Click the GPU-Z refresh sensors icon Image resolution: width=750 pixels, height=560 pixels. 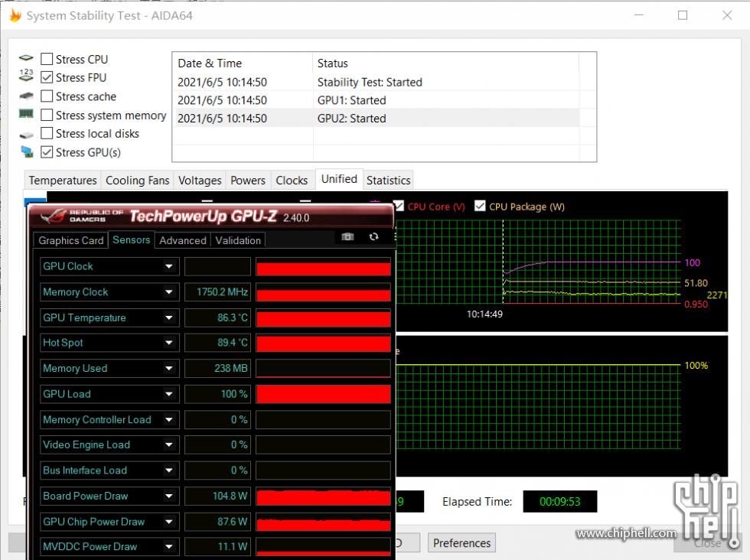(373, 237)
